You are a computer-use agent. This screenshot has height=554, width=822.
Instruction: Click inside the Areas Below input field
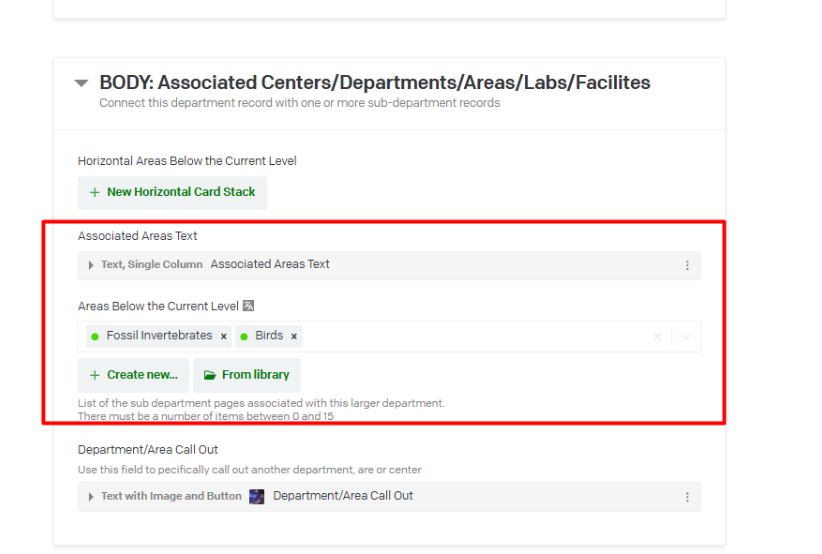[470, 337]
